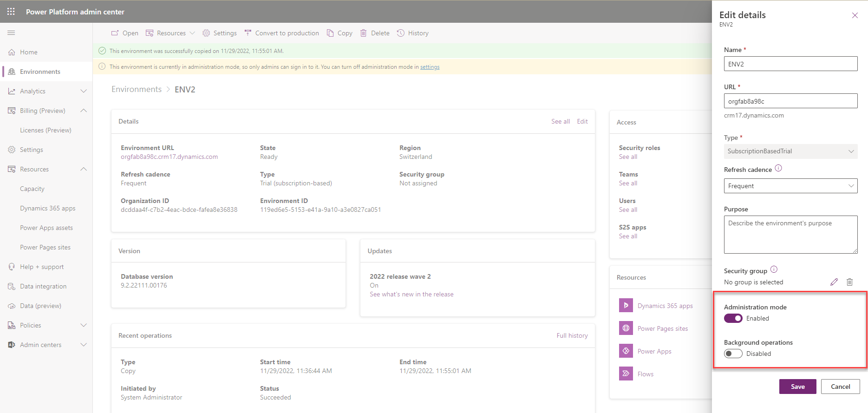868x413 pixels.
Task: Click the Dynamics 365 apps purple icon
Action: [626, 306]
